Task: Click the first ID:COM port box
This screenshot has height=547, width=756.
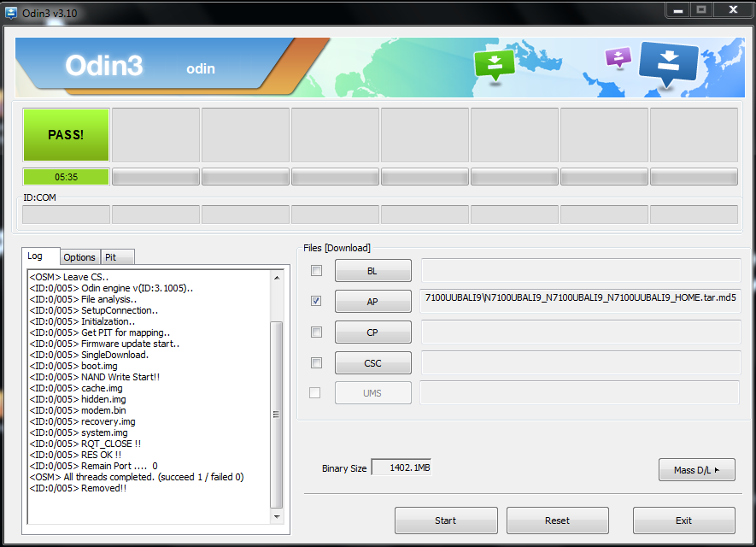Action: click(66, 215)
